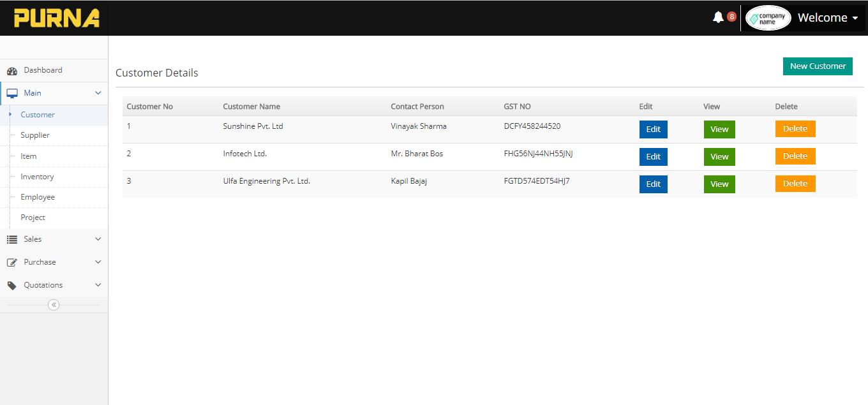The width and height of the screenshot is (868, 405).
Task: Open the Dashboard from the sidebar icon
Action: (13, 70)
